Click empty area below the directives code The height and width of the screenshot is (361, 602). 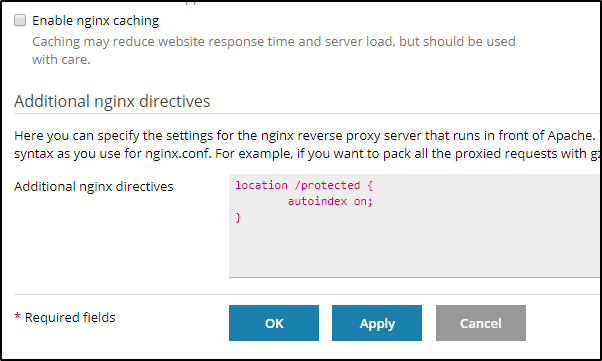click(x=415, y=252)
